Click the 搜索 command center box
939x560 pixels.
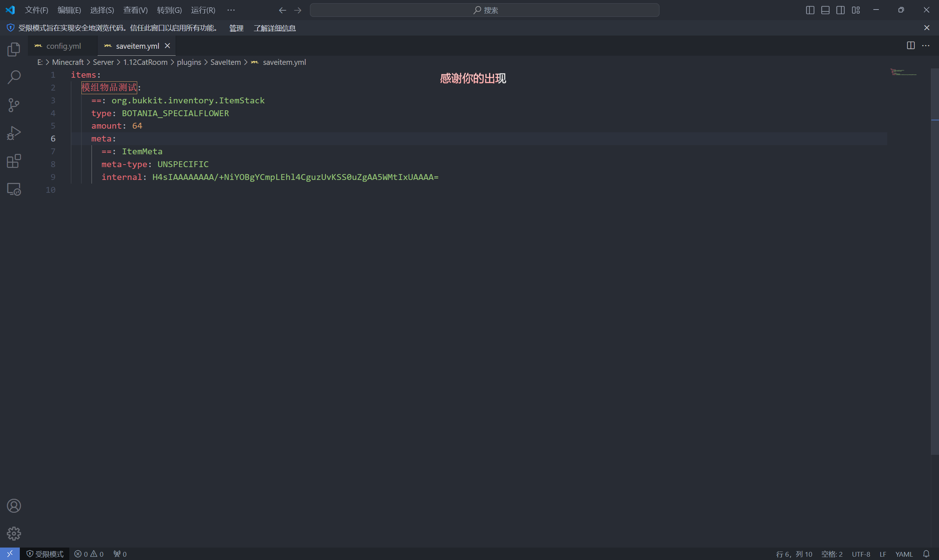485,10
